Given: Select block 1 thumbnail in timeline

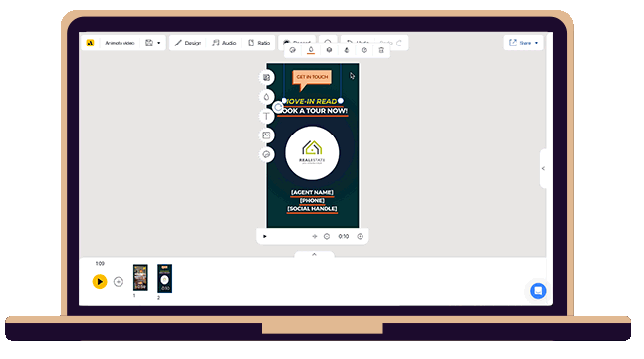Looking at the screenshot, I should (140, 278).
